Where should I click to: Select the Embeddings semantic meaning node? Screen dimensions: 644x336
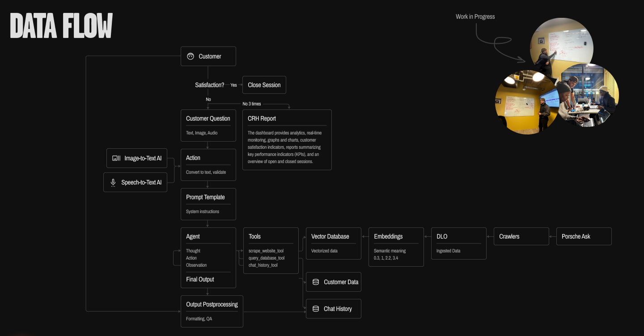(396, 247)
